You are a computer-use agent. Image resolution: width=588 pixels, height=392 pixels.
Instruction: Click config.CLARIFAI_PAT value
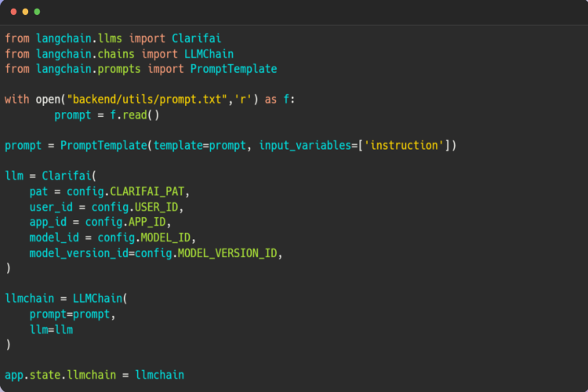(125, 191)
